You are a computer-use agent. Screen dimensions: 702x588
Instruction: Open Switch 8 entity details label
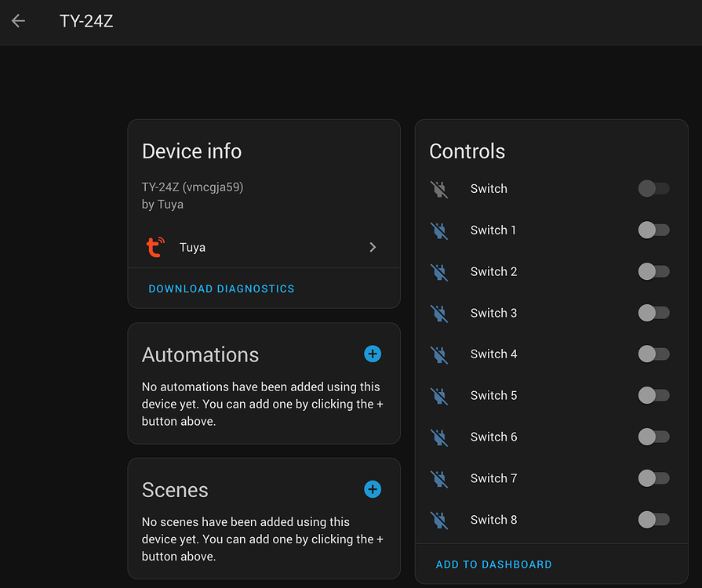tap(493, 520)
